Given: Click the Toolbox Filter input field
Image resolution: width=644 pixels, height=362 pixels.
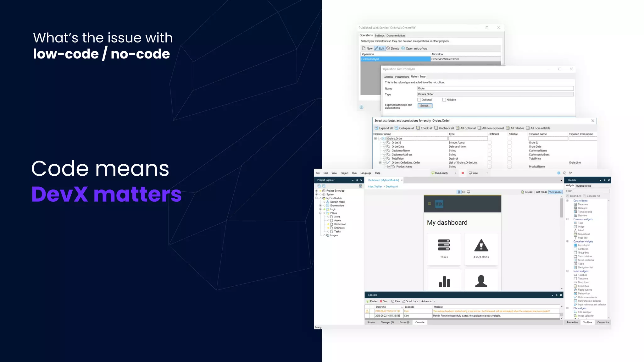Looking at the screenshot, I should tap(591, 191).
